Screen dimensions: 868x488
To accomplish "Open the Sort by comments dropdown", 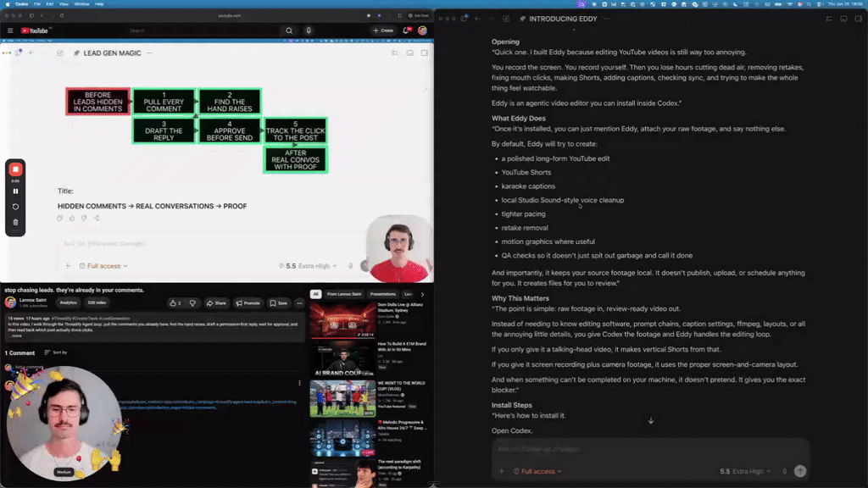I will point(56,352).
